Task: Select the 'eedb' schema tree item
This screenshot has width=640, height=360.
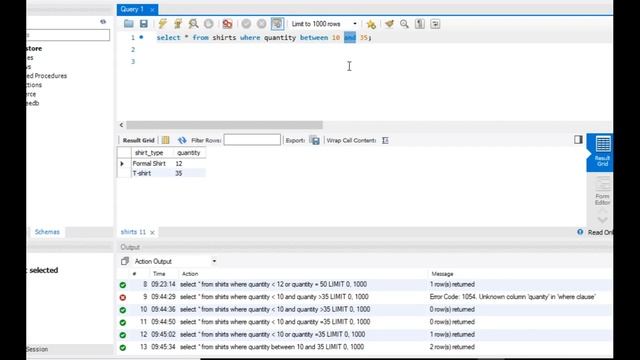Action: pyautogui.click(x=33, y=103)
